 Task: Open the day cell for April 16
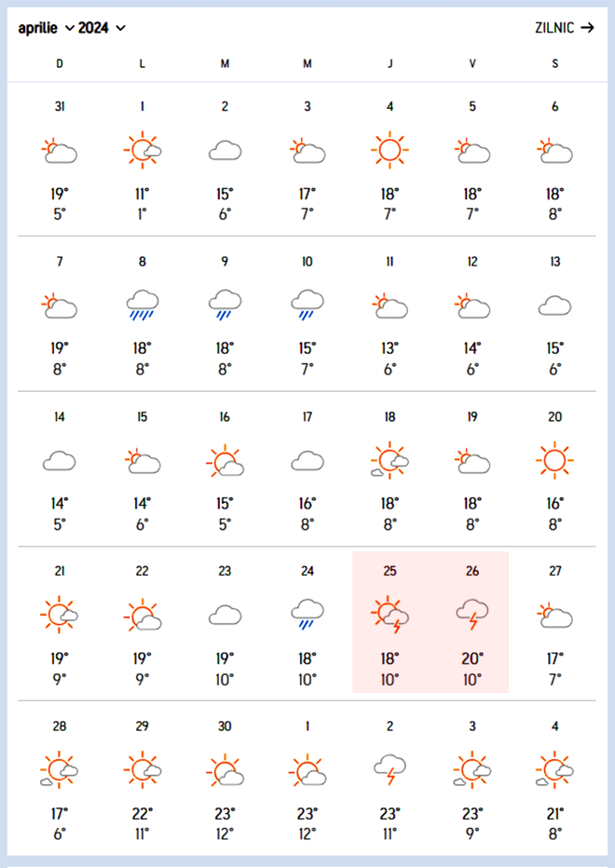coord(225,468)
